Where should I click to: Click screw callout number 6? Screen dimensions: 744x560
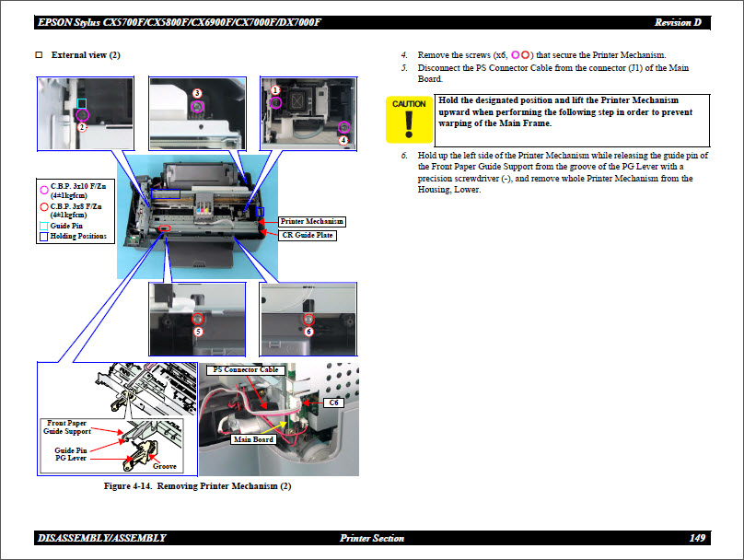coord(308,331)
